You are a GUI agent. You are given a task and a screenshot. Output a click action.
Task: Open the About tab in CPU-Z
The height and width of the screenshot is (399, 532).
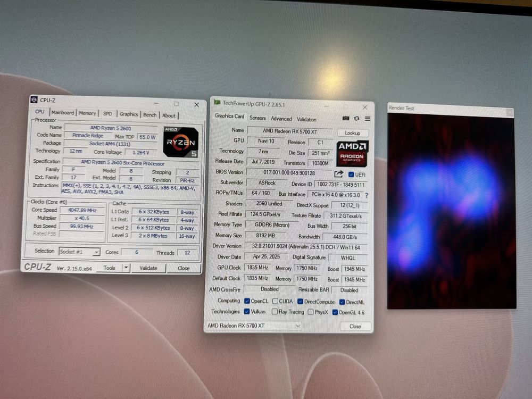(x=169, y=115)
